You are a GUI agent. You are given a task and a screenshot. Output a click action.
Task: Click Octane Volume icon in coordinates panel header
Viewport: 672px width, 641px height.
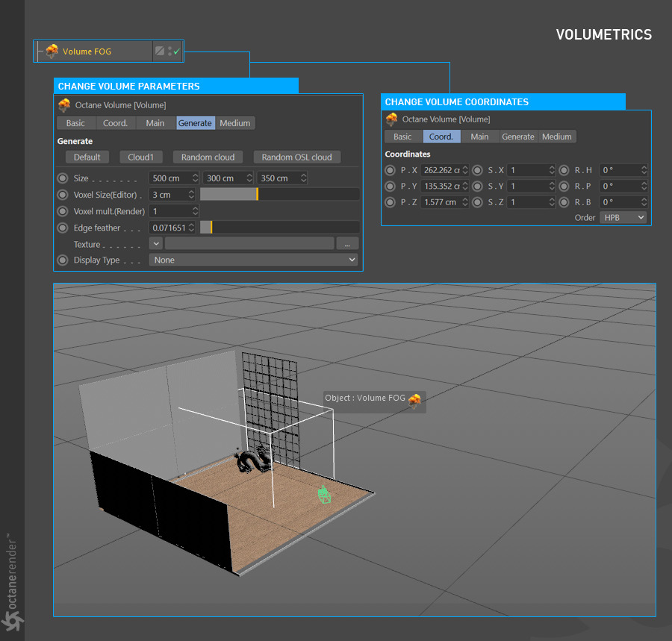[391, 119]
